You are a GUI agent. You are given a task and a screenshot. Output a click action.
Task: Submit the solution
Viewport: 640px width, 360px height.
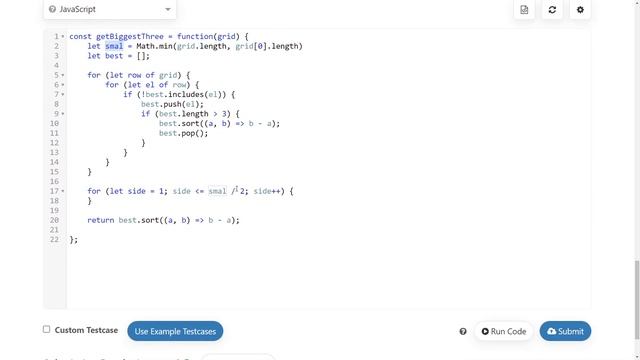[565, 331]
